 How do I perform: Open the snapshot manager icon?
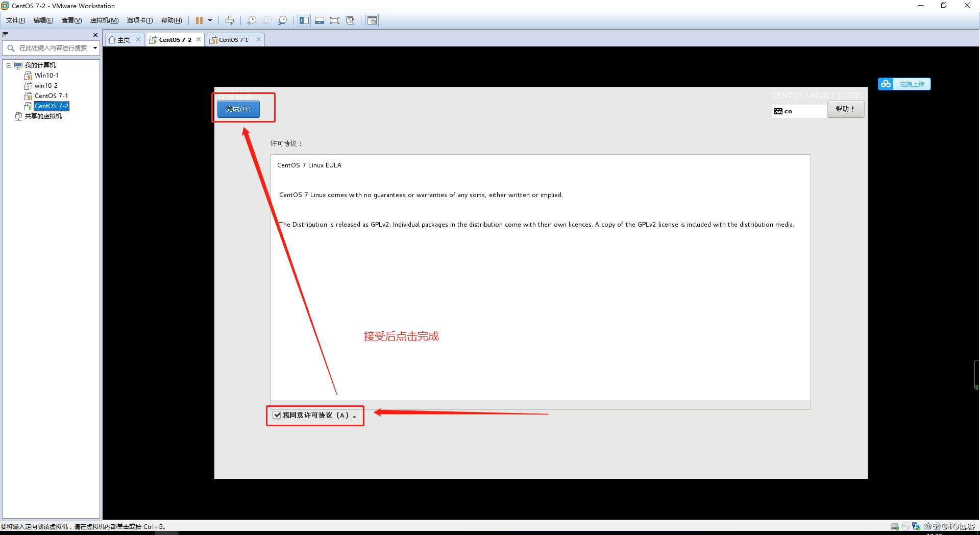click(x=282, y=20)
